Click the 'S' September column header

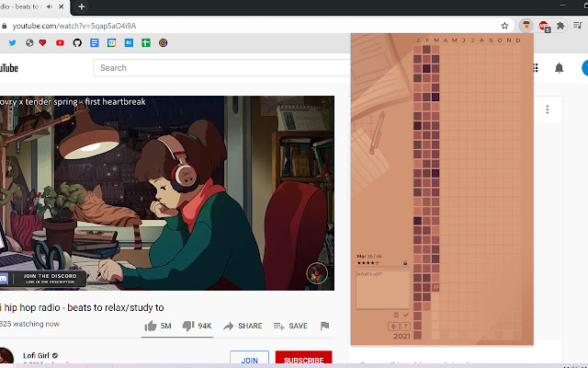pos(491,40)
